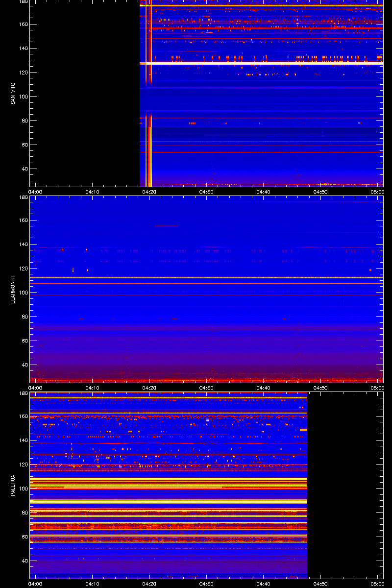
Task: Select the 120 tick on Learmonth axis
Action: click(x=23, y=269)
